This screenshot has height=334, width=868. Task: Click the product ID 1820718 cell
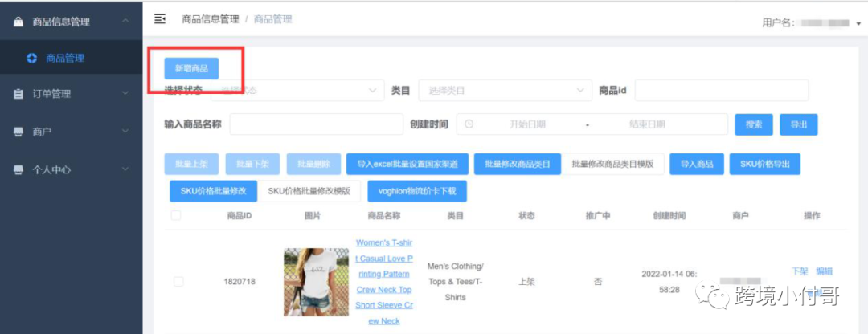(240, 282)
